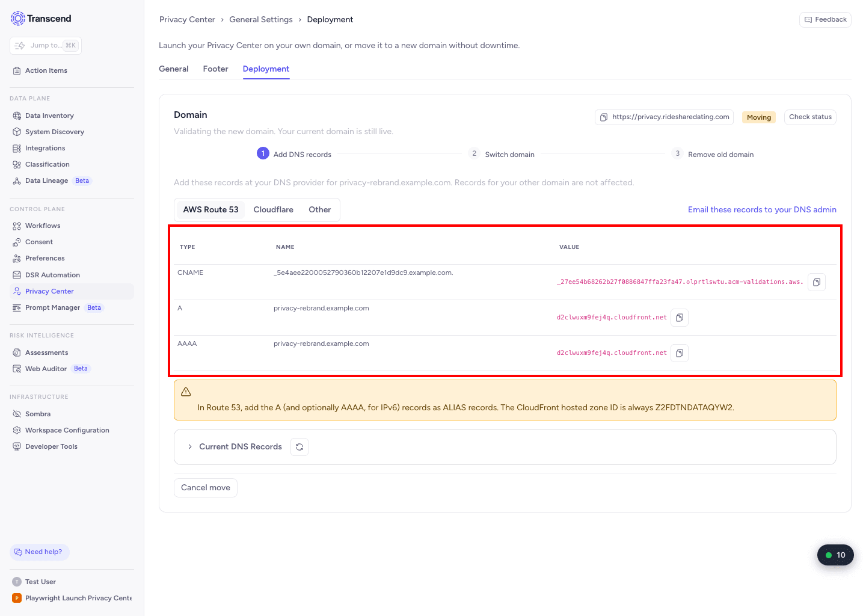Select the AWS Route 53 tab

210,210
